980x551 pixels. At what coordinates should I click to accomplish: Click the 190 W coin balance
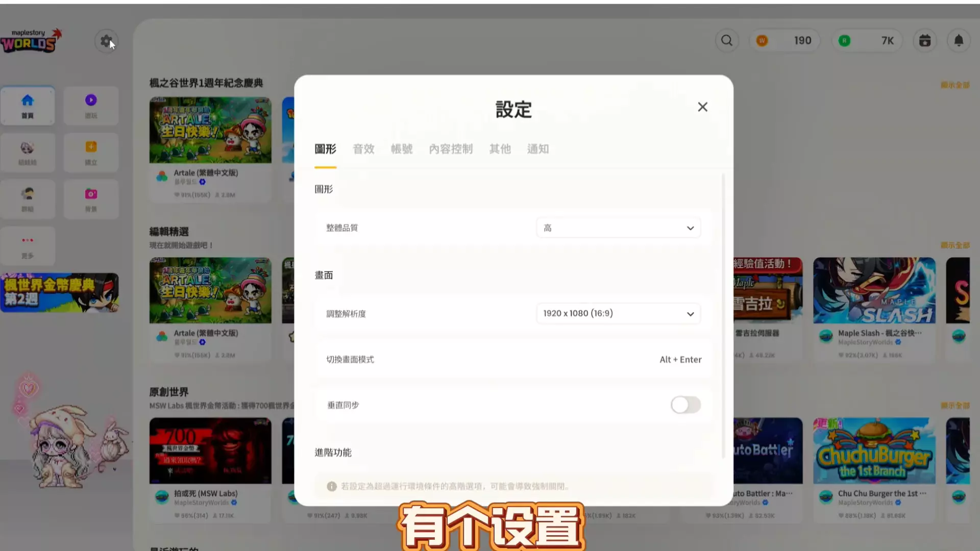pos(785,40)
